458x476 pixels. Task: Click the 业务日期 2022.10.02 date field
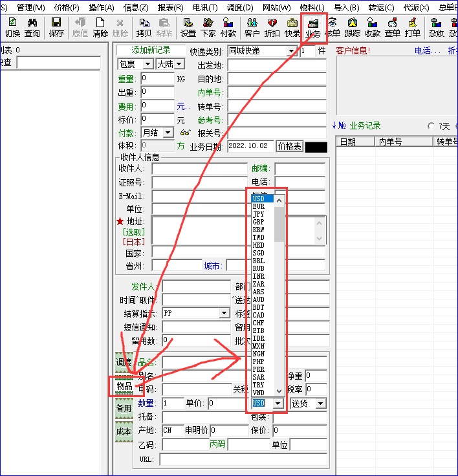coord(250,146)
